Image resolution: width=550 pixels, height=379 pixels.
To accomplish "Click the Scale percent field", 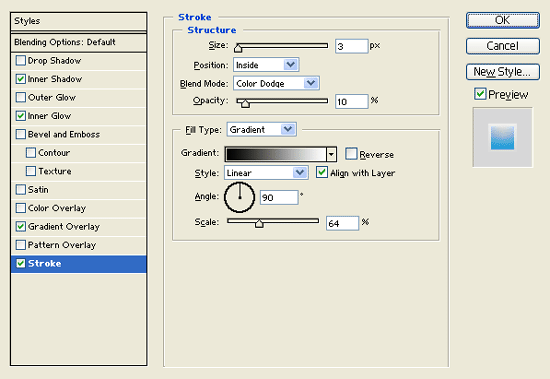I will pos(342,223).
